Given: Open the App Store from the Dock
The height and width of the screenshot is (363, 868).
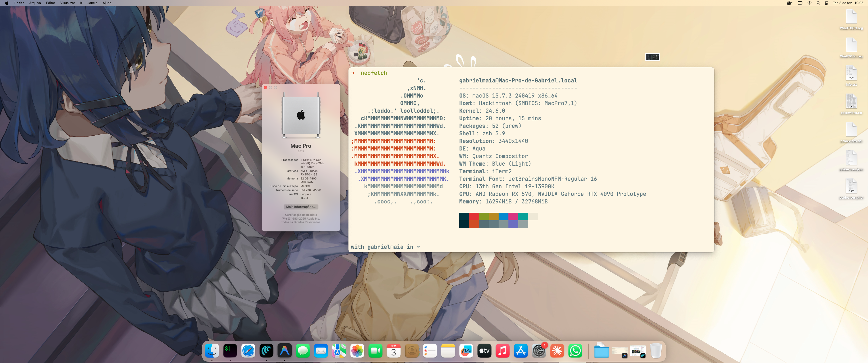Looking at the screenshot, I should click(x=521, y=351).
